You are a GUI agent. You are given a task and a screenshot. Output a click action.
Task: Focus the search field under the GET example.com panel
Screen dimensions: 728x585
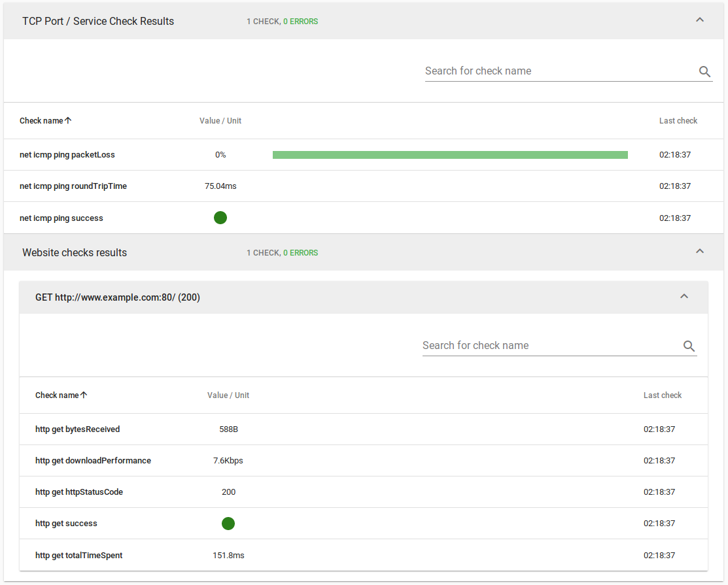549,346
